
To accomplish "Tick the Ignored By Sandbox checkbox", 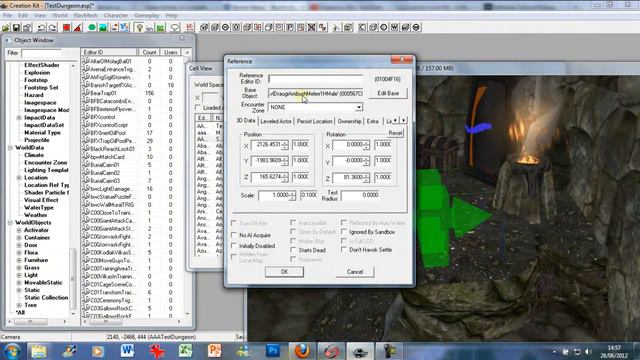I will coord(344,232).
